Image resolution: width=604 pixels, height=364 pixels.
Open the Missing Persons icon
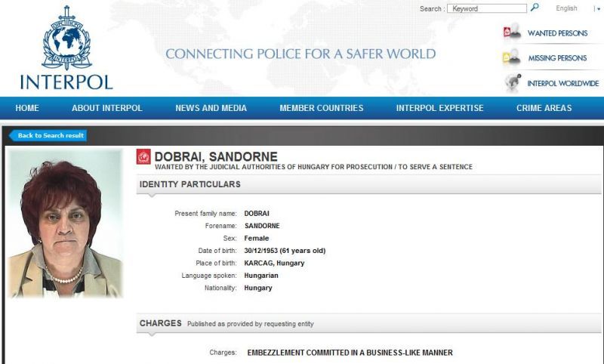(513, 58)
